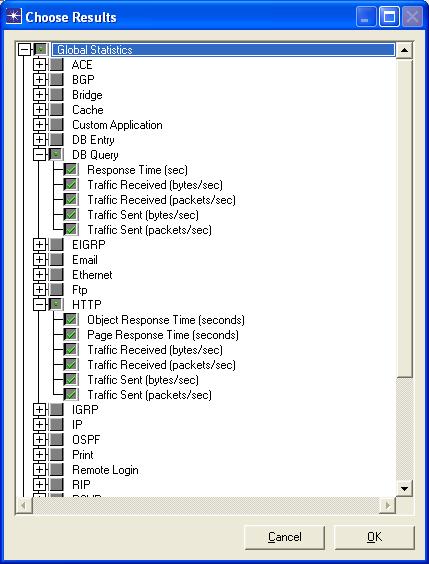
Task: Check the OSPF group box
Action: point(56,440)
